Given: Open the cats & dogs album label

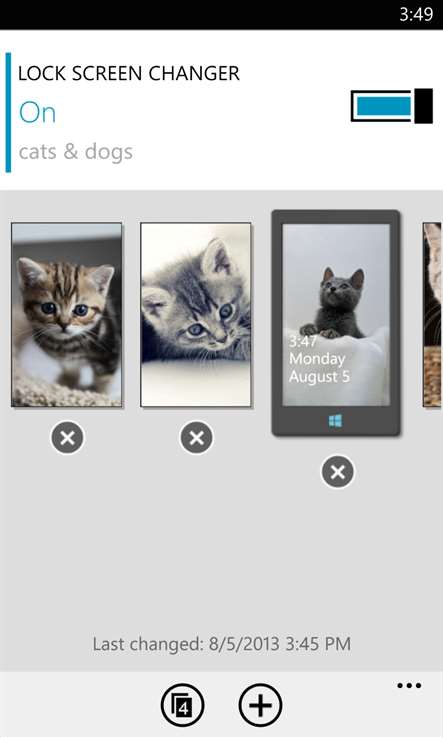Looking at the screenshot, I should 76,152.
